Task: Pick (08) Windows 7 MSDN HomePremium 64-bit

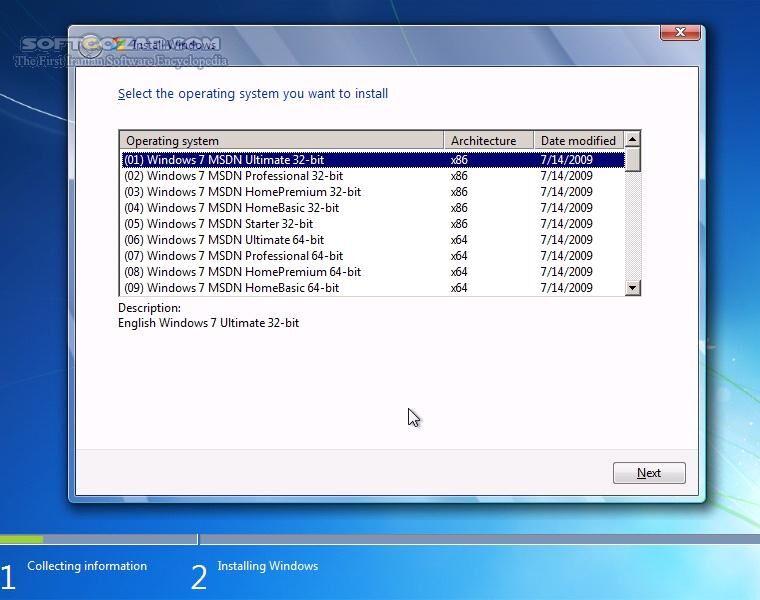Action: click(x=373, y=272)
